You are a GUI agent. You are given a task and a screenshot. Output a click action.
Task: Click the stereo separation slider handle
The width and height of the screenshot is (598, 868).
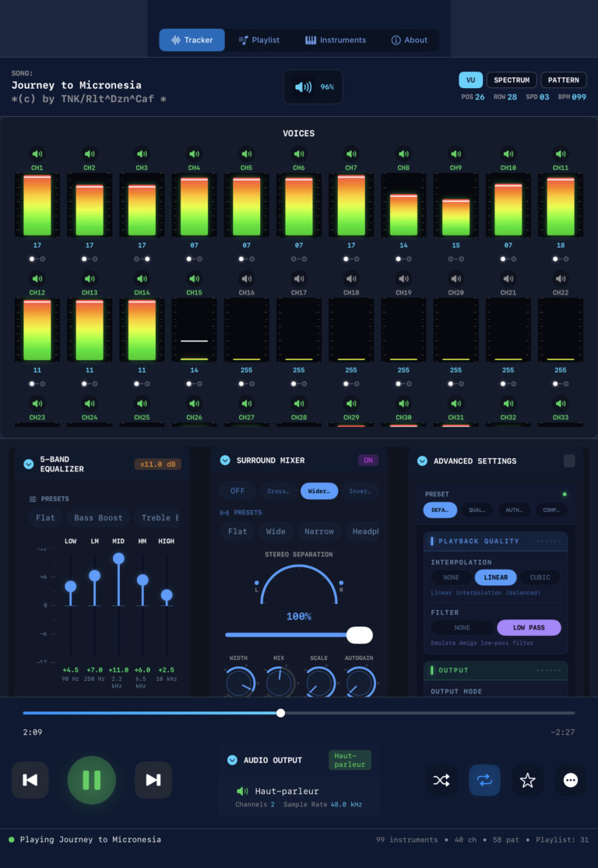click(x=359, y=635)
